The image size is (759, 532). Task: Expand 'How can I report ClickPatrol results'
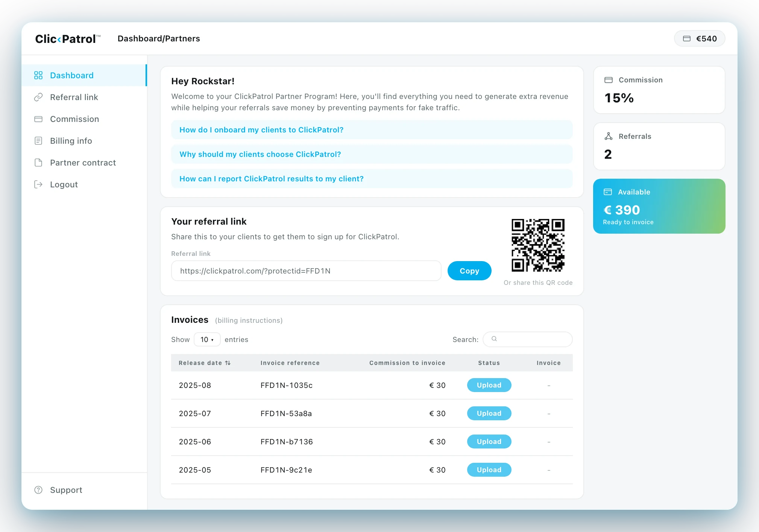click(372, 179)
